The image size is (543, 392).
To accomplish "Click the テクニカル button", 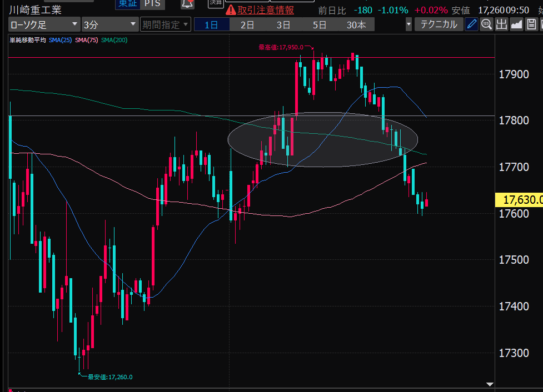I will 439,24.
